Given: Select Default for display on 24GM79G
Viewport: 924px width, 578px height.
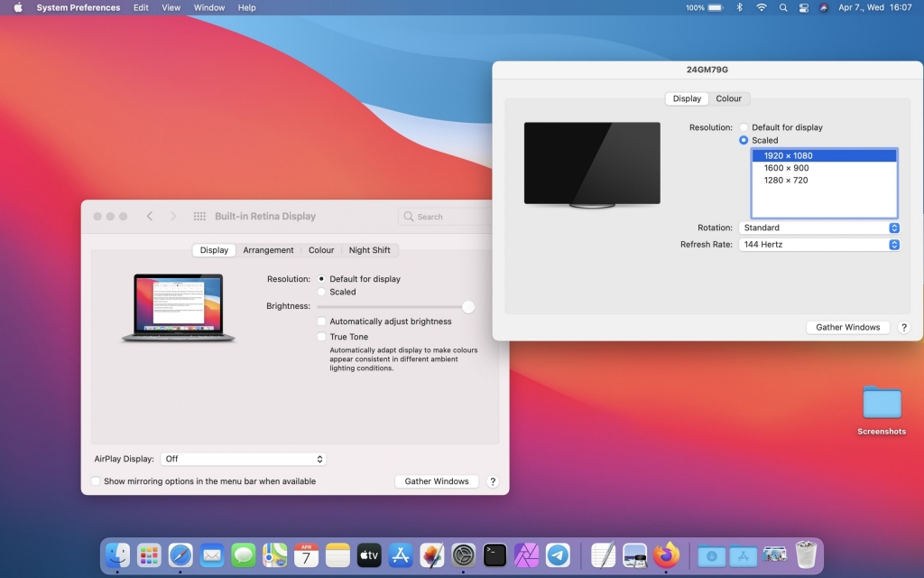Looking at the screenshot, I should [744, 127].
